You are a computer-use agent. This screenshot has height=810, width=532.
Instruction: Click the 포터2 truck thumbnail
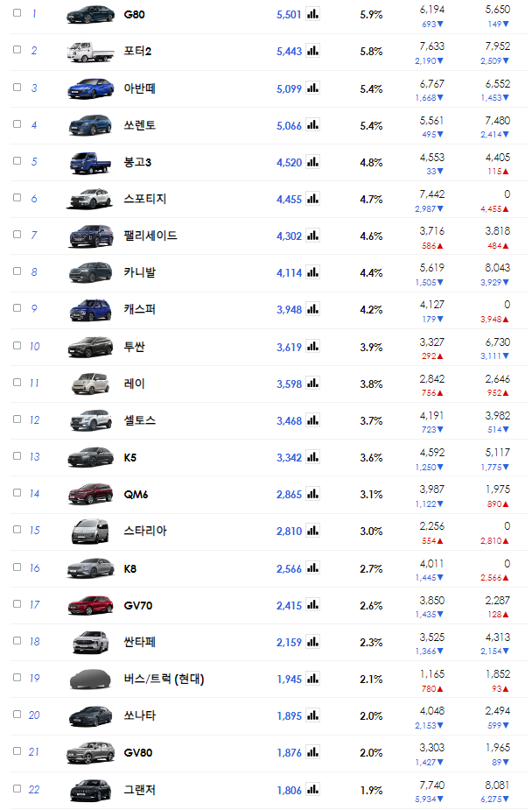[x=90, y=52]
